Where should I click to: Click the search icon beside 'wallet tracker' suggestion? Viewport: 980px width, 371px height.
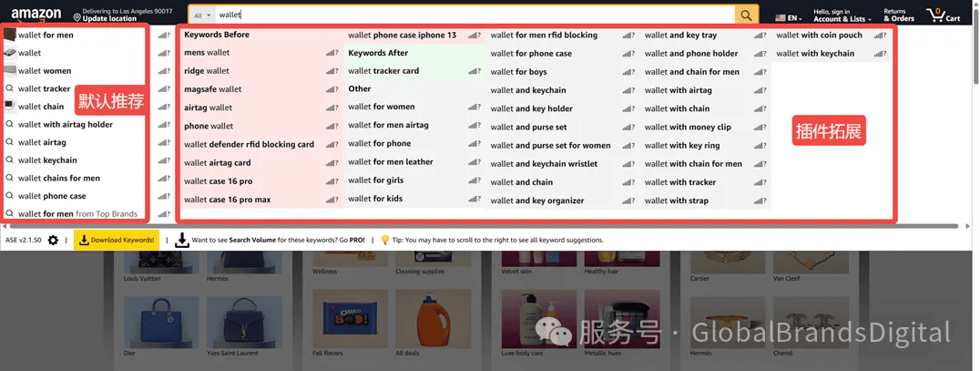(x=9, y=88)
